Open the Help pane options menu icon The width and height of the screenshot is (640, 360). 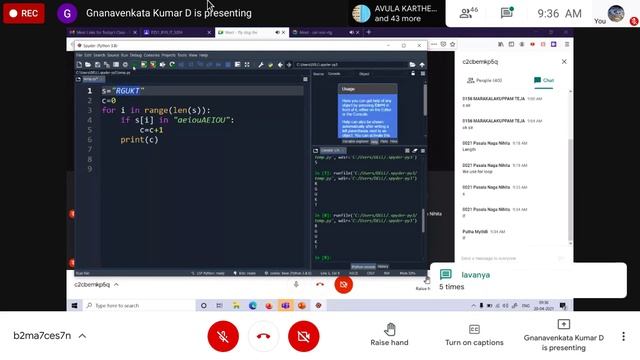422,73
